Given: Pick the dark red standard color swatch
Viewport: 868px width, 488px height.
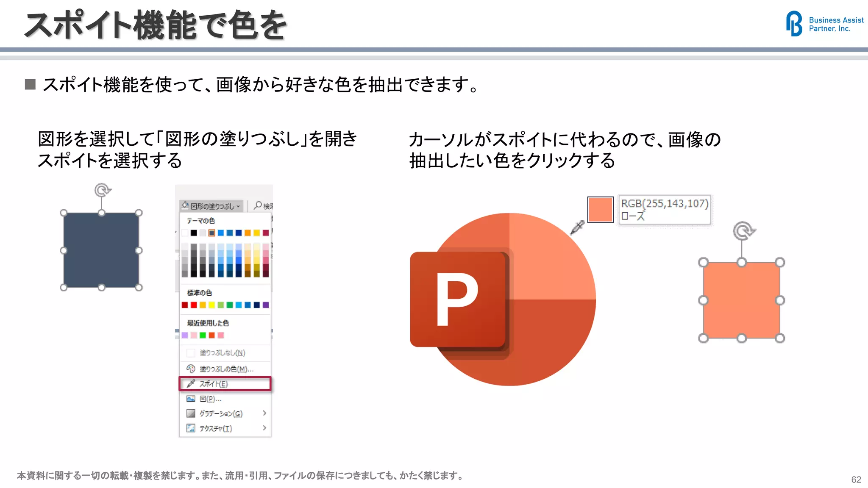Looking at the screenshot, I should tap(185, 305).
